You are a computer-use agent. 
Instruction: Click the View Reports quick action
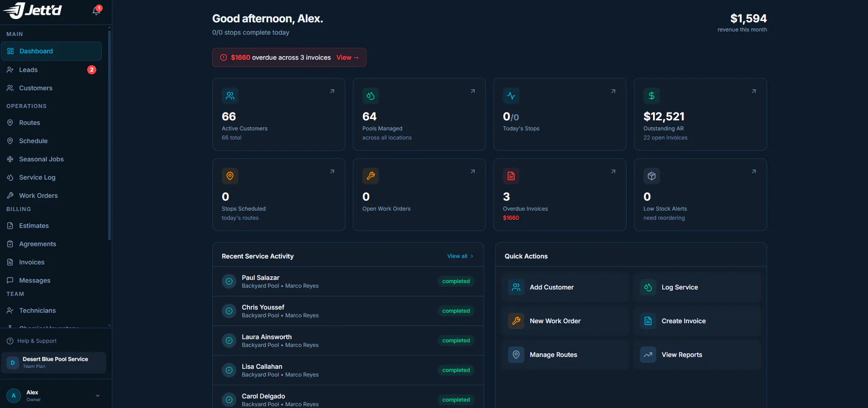[x=697, y=355]
